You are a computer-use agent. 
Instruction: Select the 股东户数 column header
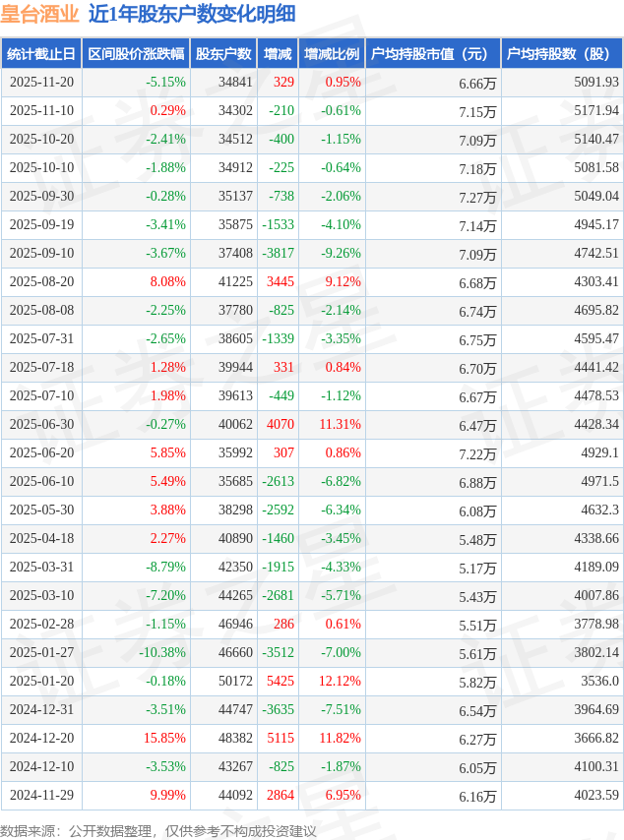(223, 54)
